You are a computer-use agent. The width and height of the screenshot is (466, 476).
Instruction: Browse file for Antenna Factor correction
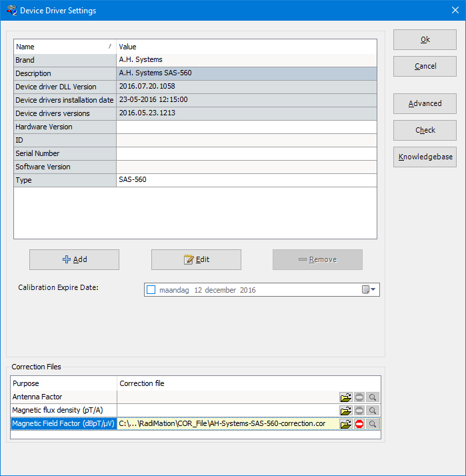(x=346, y=397)
